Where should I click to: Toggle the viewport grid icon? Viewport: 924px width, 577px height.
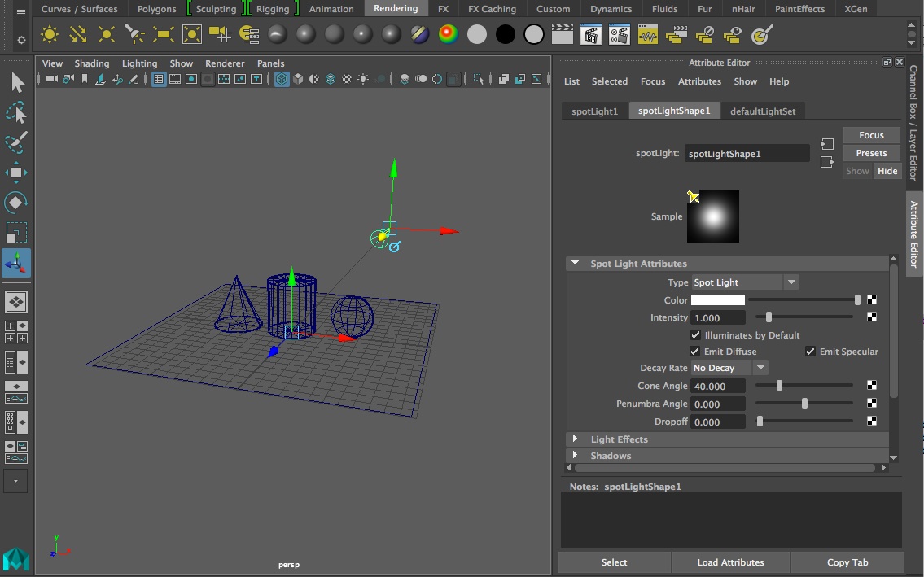coord(159,79)
